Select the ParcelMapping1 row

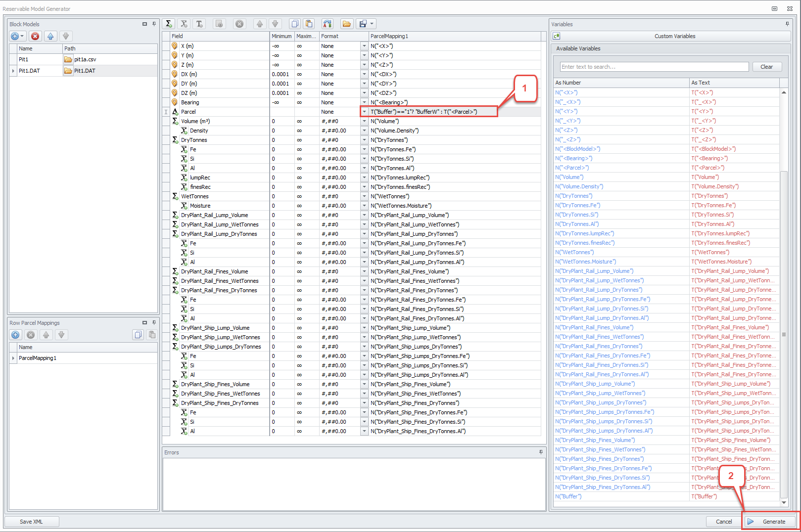click(38, 358)
